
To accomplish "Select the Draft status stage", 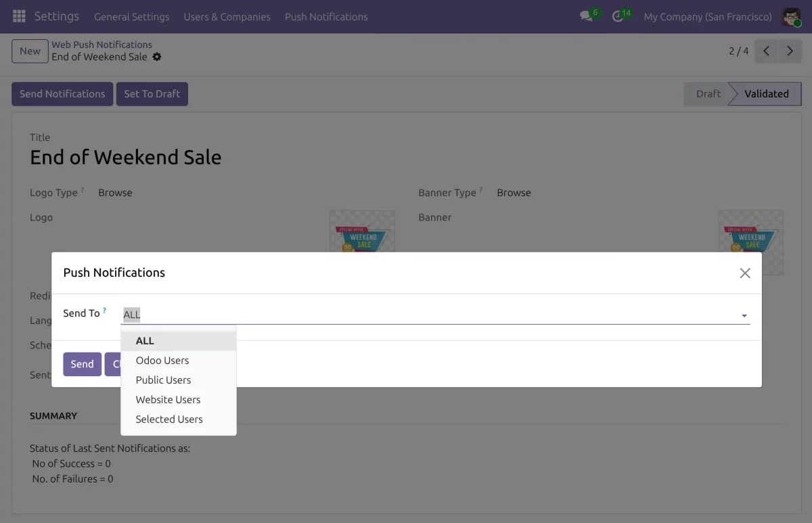I will (x=708, y=94).
